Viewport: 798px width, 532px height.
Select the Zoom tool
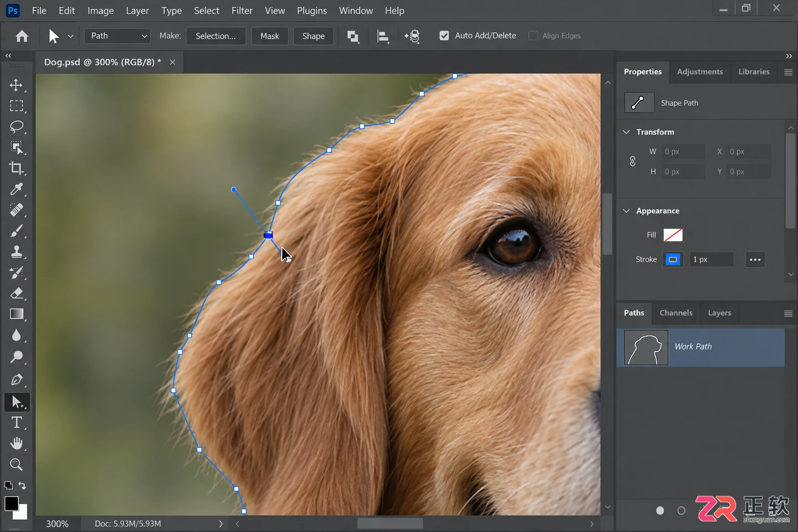[17, 464]
